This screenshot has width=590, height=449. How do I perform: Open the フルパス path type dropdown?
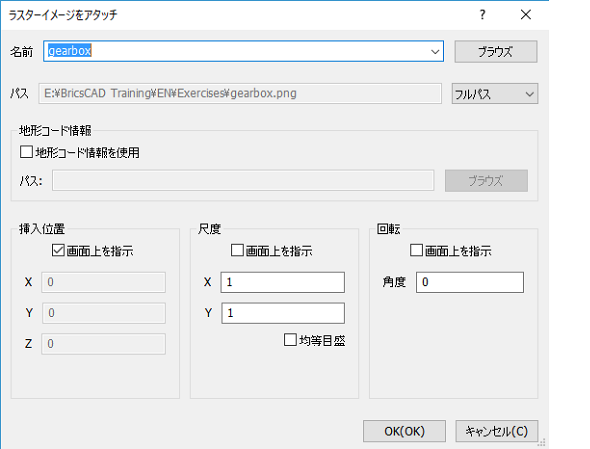coord(495,94)
